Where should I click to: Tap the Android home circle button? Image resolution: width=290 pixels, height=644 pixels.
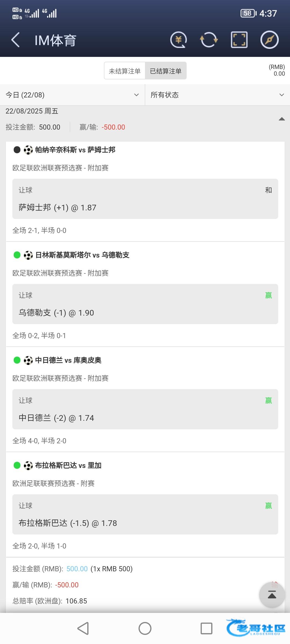coord(145,628)
